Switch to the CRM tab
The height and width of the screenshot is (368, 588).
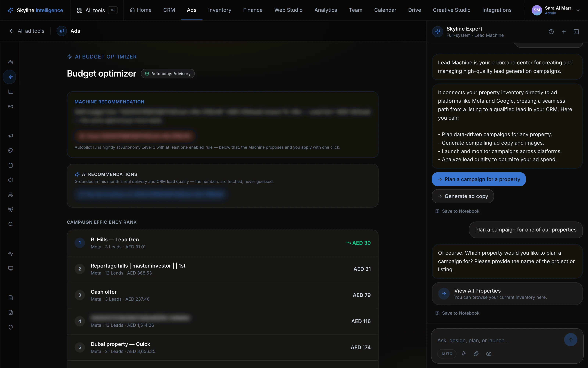(x=169, y=10)
